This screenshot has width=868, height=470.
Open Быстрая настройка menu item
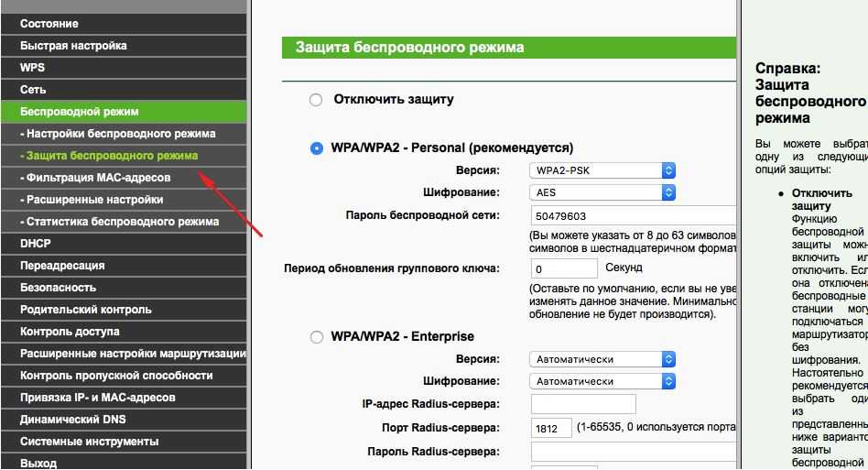click(73, 46)
